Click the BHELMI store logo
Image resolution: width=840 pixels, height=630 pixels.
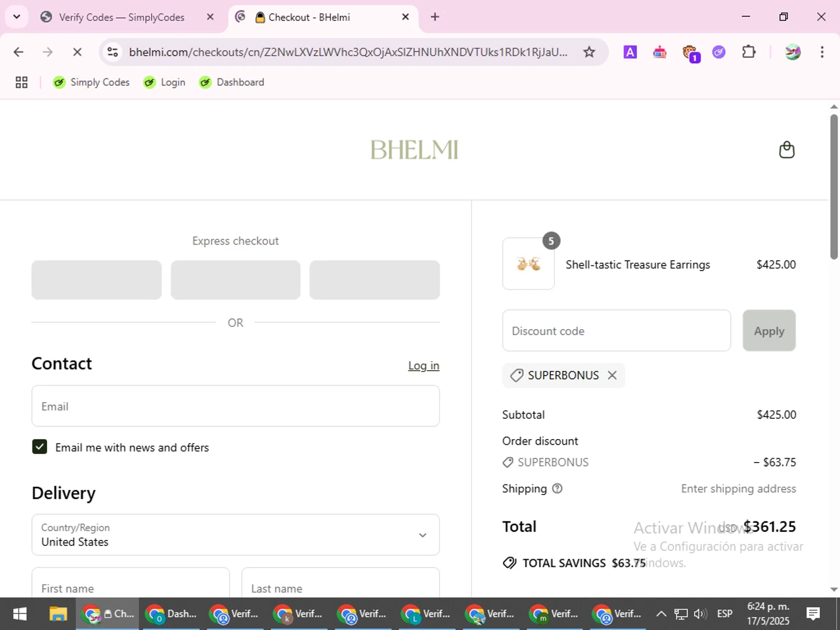(414, 150)
